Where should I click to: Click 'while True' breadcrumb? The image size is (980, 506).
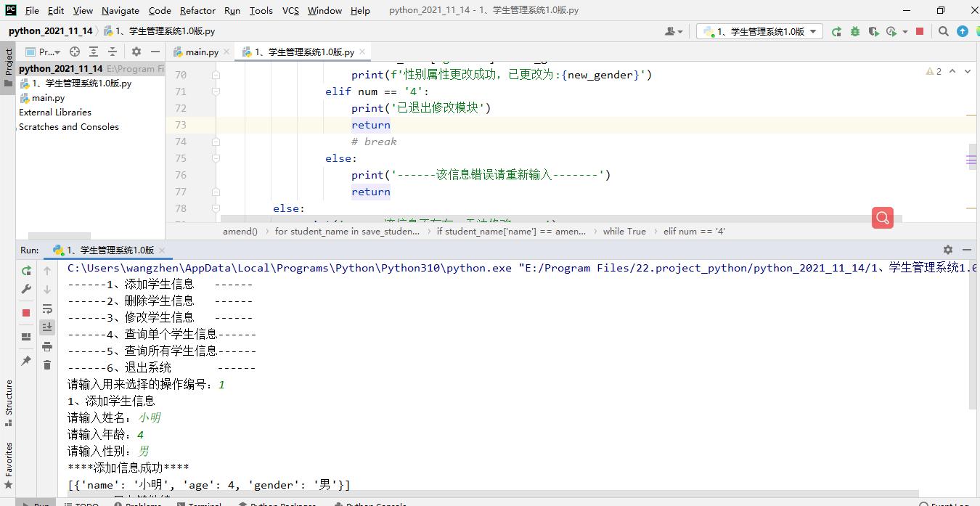point(624,231)
